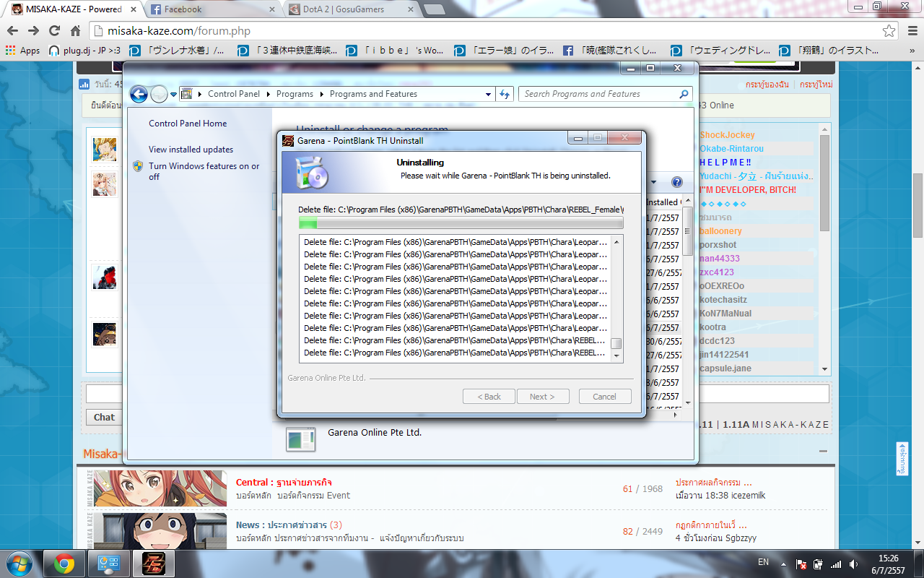924x578 pixels.
Task: Show hidden system tray icons
Action: (783, 564)
